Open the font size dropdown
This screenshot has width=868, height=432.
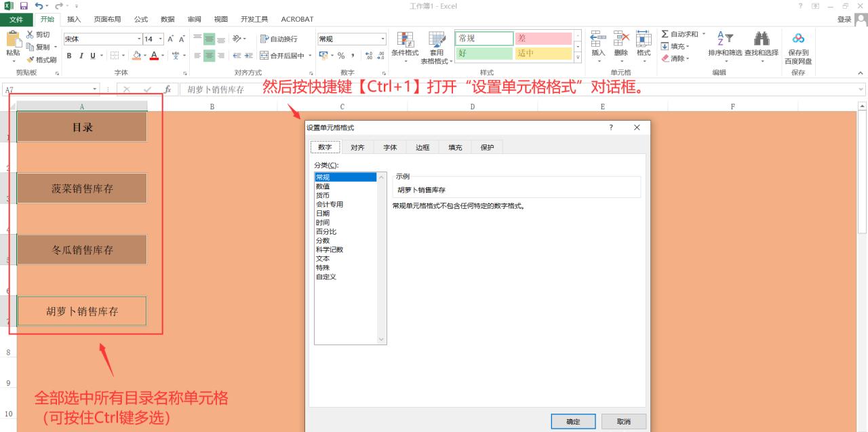coord(161,39)
